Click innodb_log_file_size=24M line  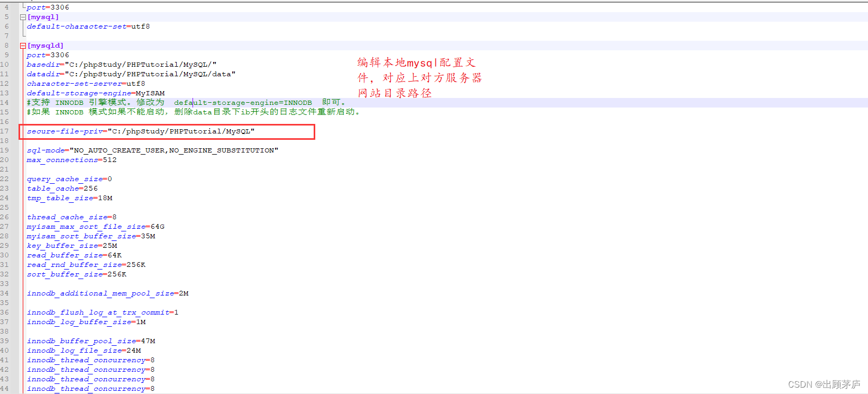point(84,351)
